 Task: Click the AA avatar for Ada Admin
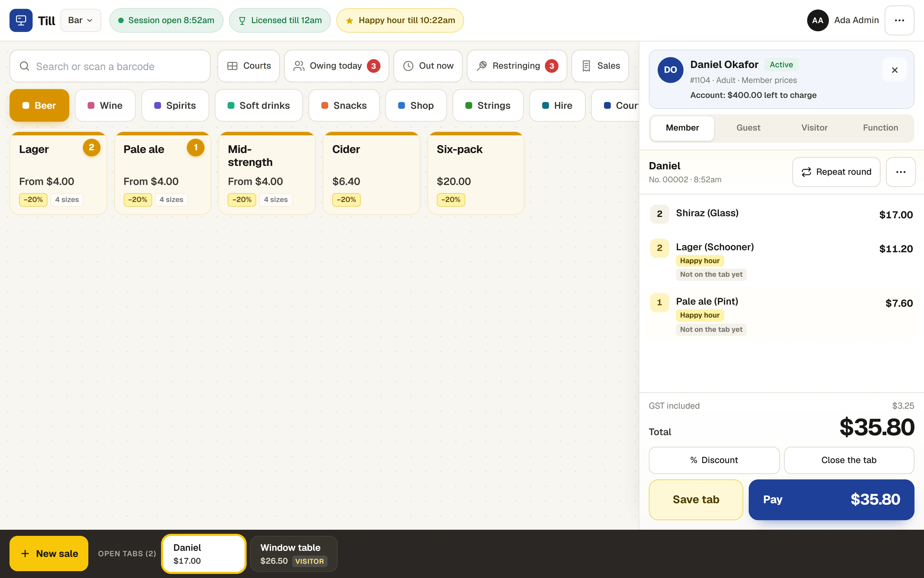click(x=818, y=20)
